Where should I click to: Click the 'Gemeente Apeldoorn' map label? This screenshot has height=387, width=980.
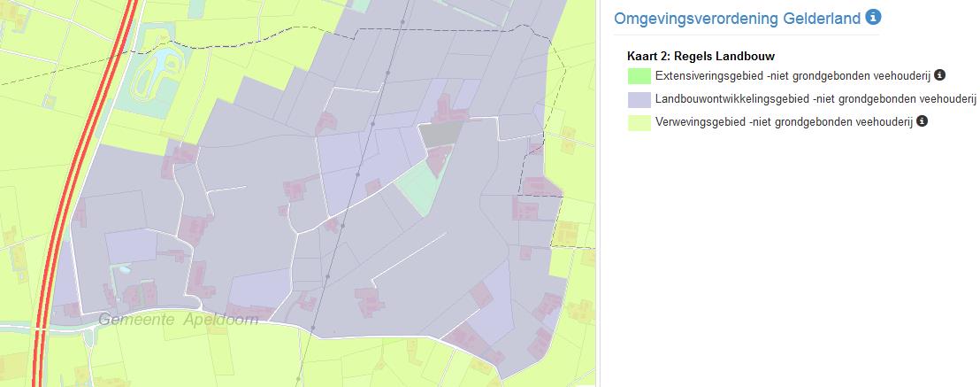(x=178, y=320)
